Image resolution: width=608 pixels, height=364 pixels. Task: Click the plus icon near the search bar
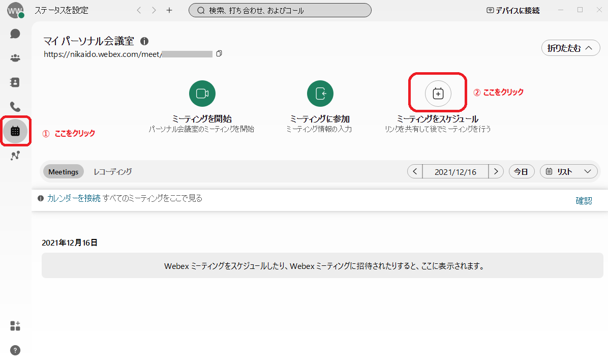coord(169,11)
